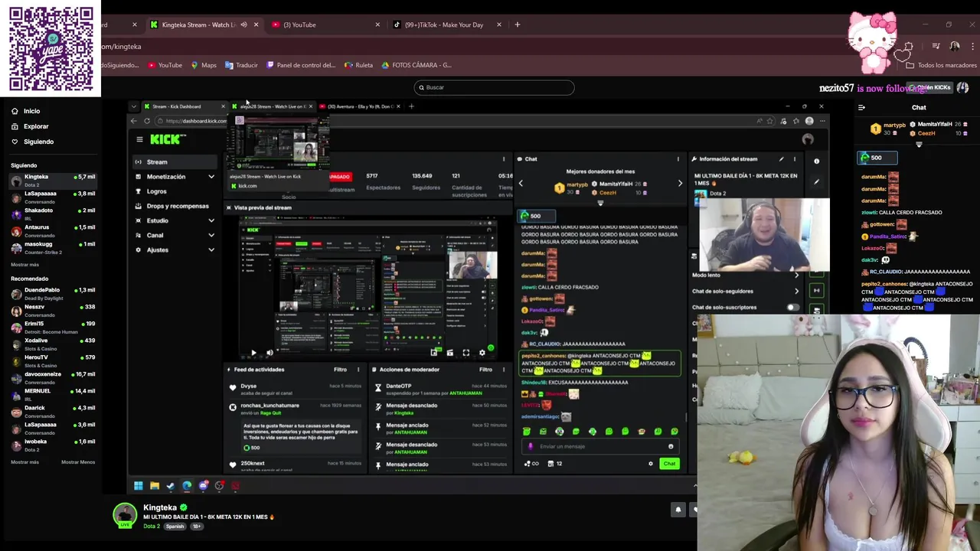Open Windows Start in the inner taskbar
Image resolution: width=980 pixels, height=551 pixels.
point(139,485)
